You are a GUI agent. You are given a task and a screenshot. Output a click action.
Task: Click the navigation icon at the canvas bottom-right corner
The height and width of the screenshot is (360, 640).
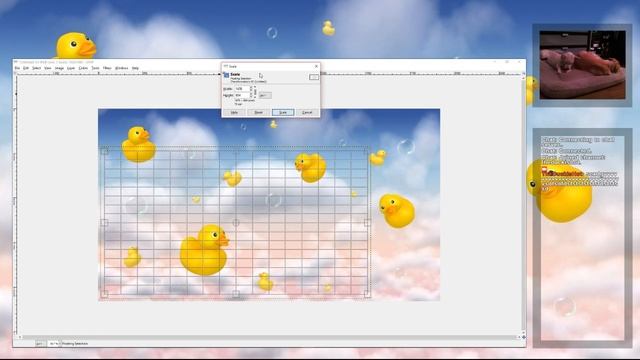point(524,337)
